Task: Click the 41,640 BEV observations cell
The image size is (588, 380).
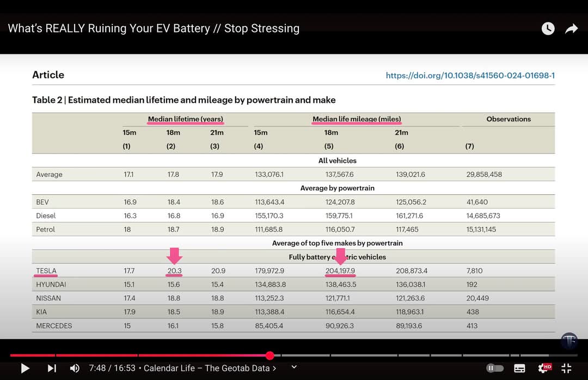Action: click(x=477, y=202)
